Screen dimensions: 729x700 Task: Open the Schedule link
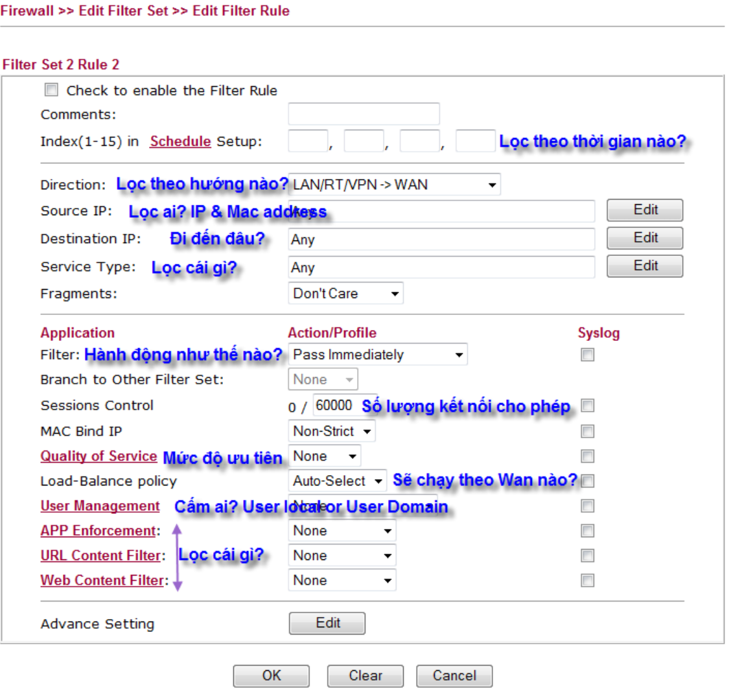[x=180, y=141]
